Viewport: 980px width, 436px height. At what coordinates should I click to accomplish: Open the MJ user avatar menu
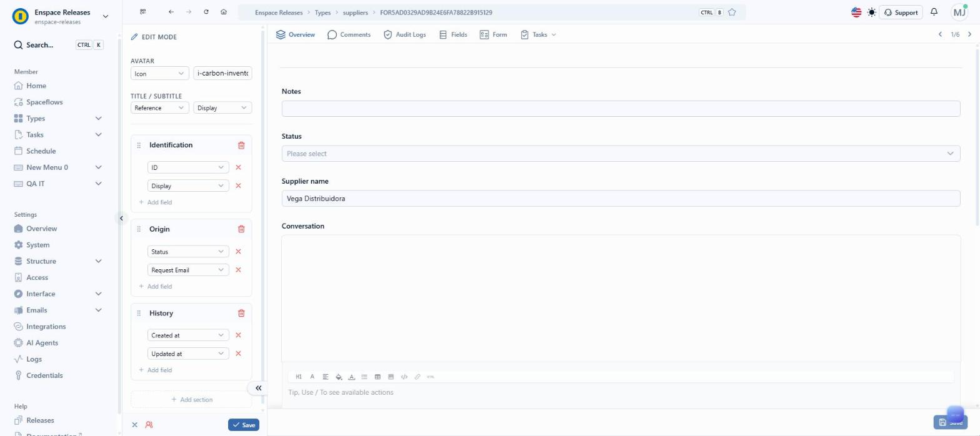(x=959, y=12)
